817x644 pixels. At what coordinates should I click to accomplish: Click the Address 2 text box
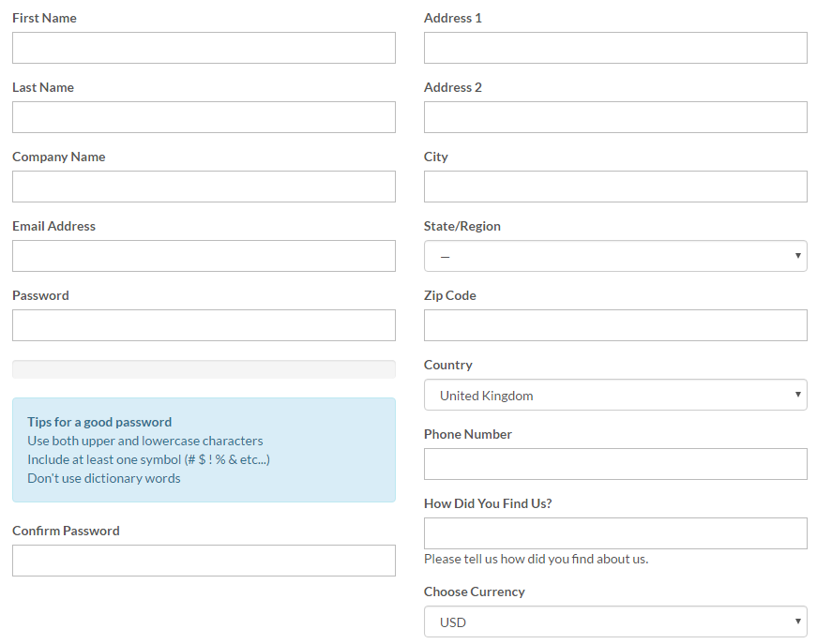coord(615,117)
